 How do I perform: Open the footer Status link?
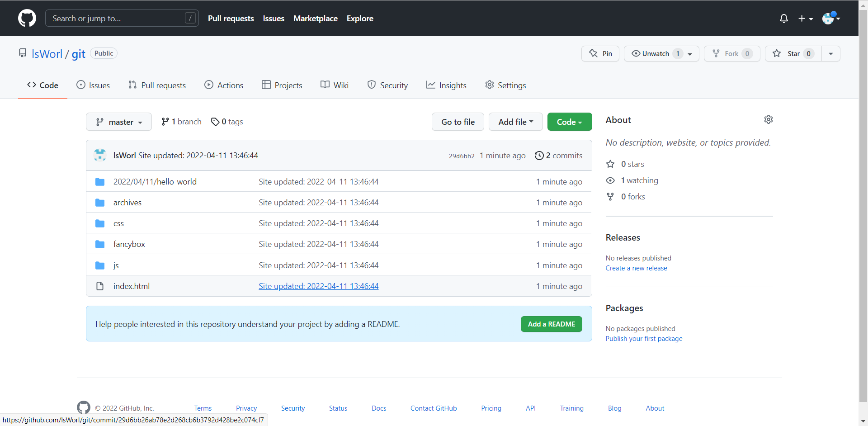pyautogui.click(x=338, y=408)
